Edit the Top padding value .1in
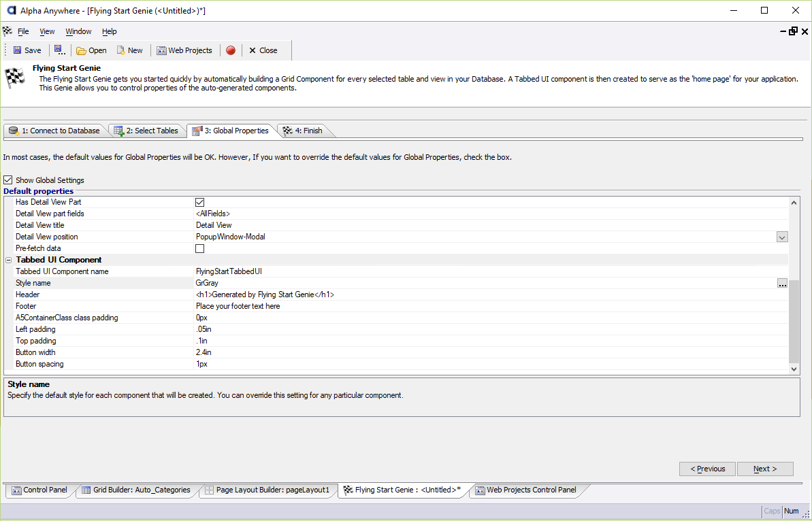Screen dimensions: 812x521 490,341
